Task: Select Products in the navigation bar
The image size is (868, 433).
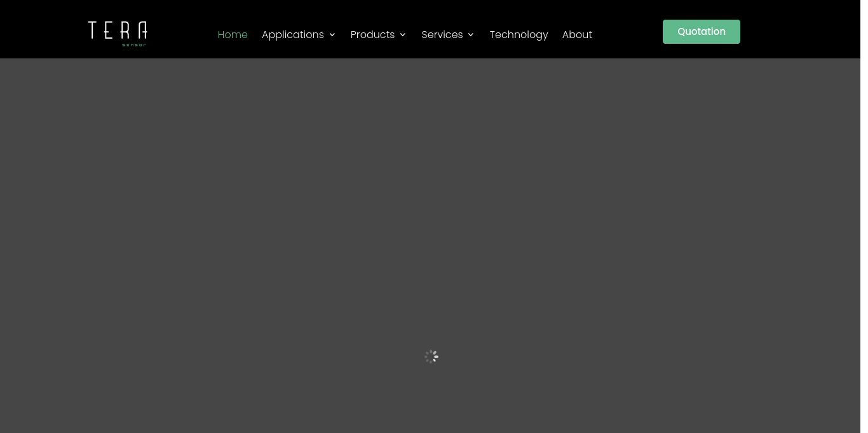Action: point(372,35)
